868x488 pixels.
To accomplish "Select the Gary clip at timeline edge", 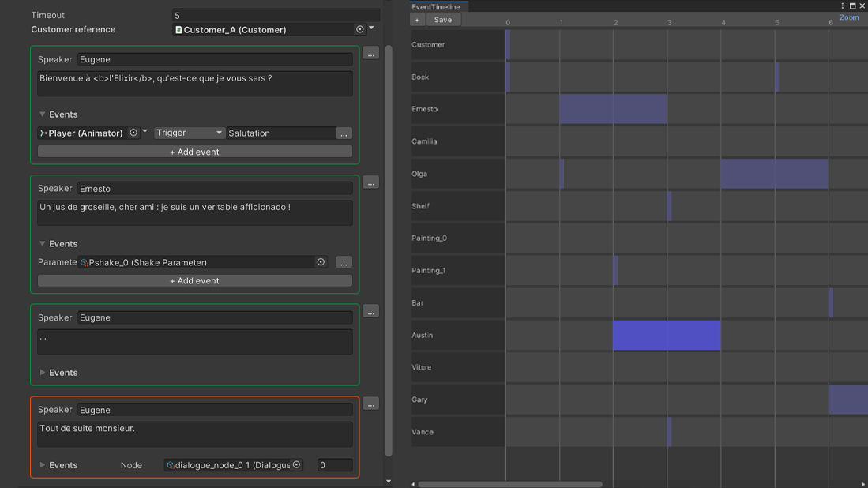I will click(x=848, y=400).
